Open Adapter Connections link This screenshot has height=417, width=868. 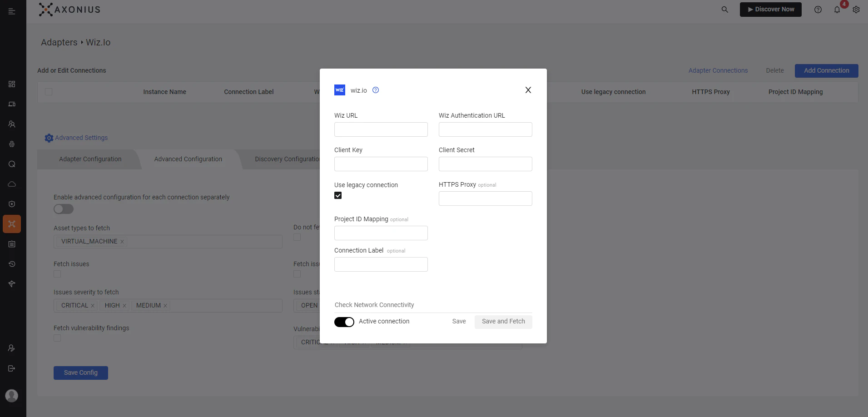tap(718, 70)
